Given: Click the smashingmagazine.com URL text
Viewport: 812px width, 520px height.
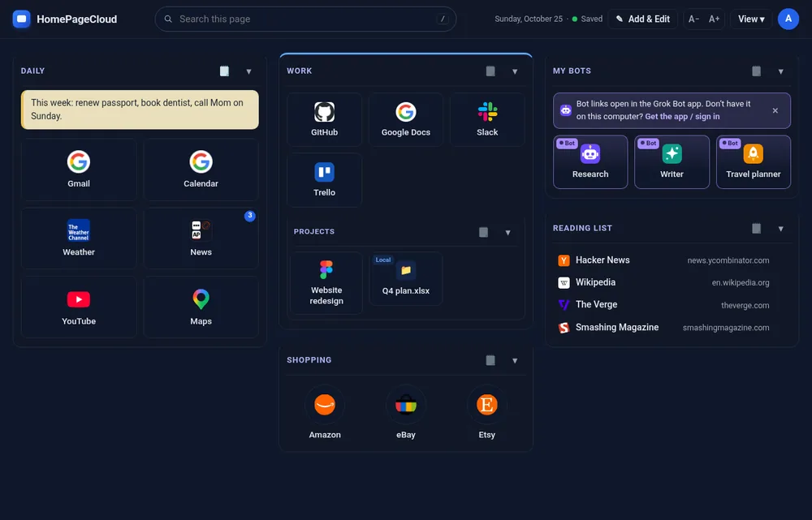Looking at the screenshot, I should [x=726, y=328].
